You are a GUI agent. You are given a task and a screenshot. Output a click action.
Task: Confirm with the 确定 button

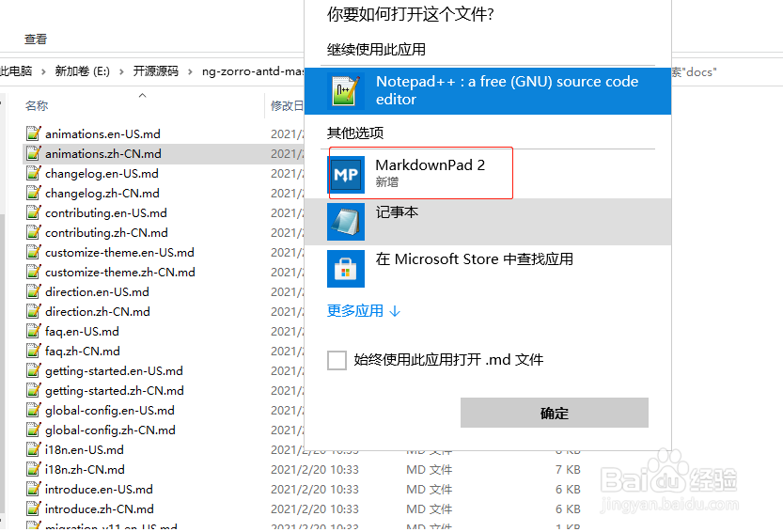pyautogui.click(x=555, y=413)
